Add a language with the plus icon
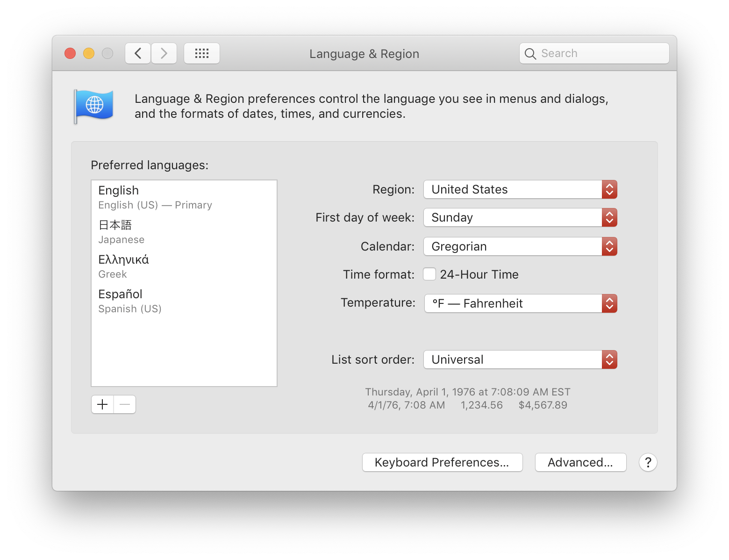 (x=102, y=404)
